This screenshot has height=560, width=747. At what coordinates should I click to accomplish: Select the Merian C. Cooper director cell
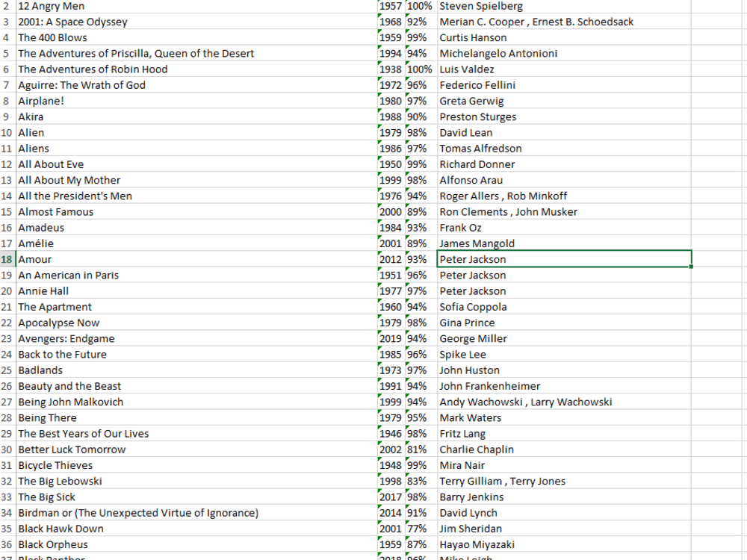point(564,22)
